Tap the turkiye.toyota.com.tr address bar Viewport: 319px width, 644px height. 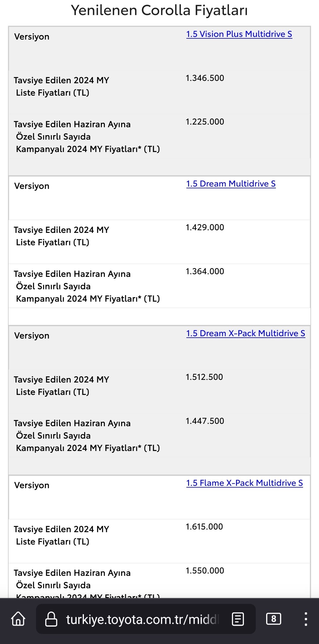coord(146,619)
